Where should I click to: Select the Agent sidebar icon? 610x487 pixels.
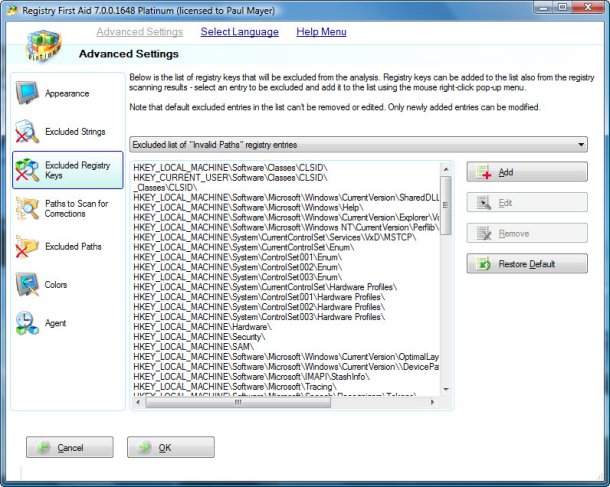28,323
